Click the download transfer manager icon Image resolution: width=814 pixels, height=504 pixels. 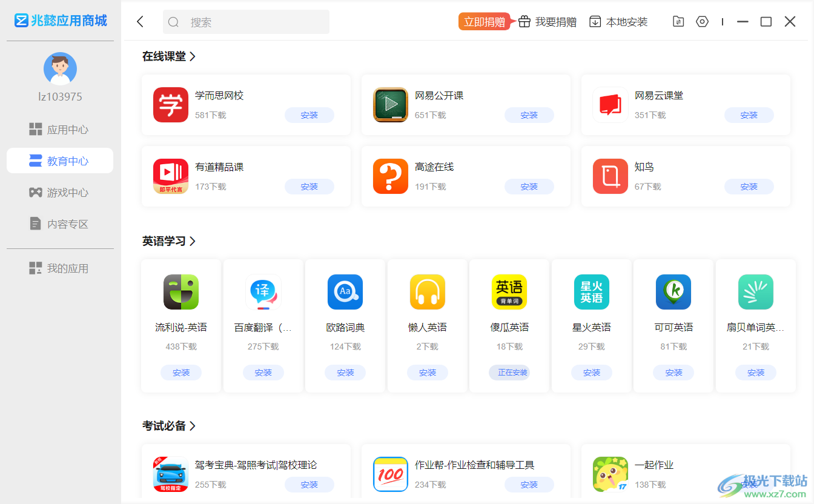(678, 22)
